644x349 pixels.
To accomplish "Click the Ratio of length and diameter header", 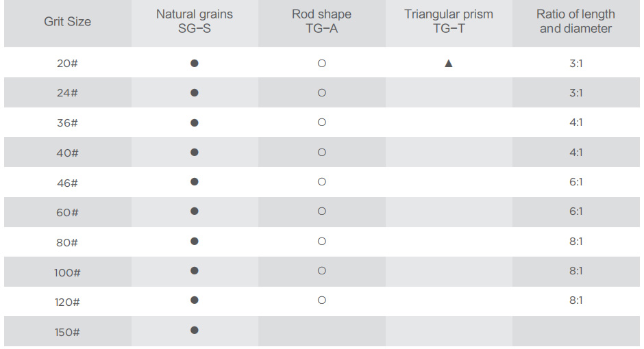I will [575, 21].
